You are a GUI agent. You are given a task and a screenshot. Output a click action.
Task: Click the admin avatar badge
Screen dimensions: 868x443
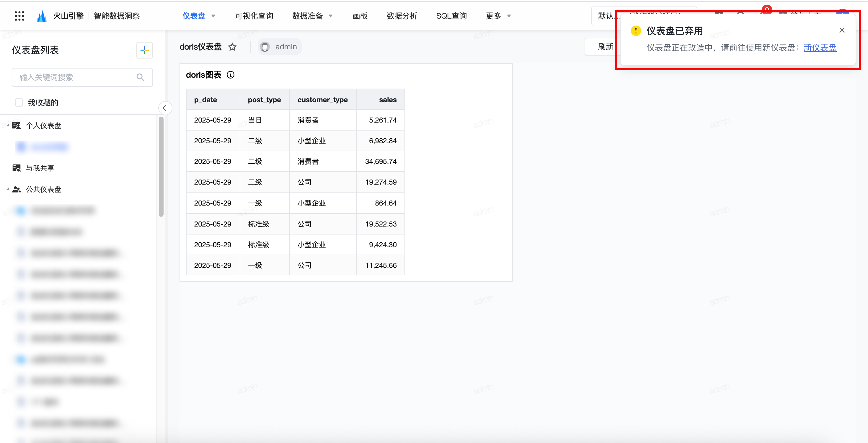(x=280, y=47)
